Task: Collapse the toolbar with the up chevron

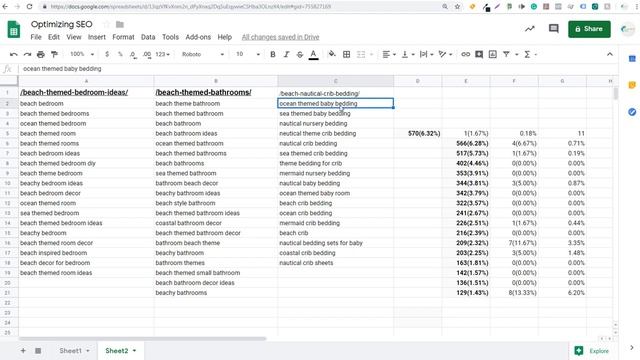Action: click(609, 54)
